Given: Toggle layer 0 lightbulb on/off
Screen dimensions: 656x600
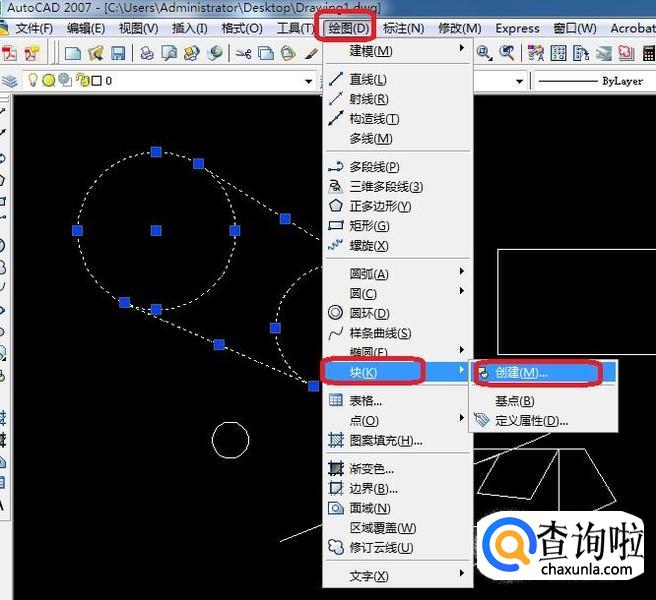Looking at the screenshot, I should pos(32,79).
